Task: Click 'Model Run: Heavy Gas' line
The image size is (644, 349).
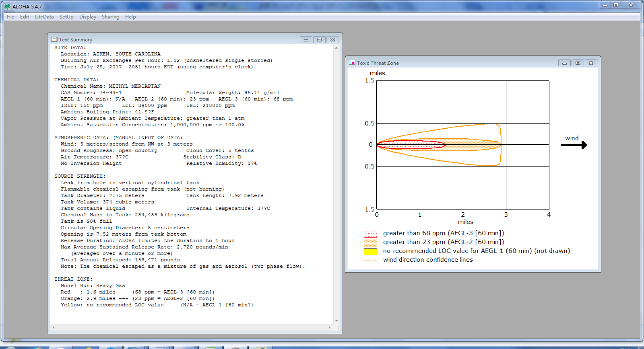Action: coord(93,285)
